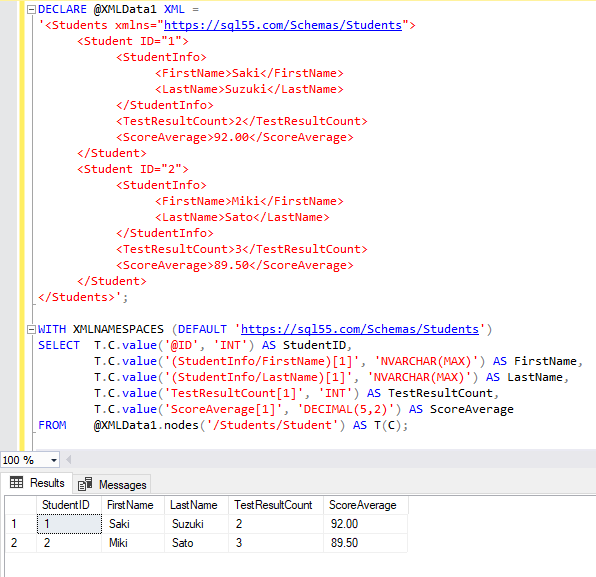Select the FirstName column header
The height and width of the screenshot is (577, 596).
133,505
